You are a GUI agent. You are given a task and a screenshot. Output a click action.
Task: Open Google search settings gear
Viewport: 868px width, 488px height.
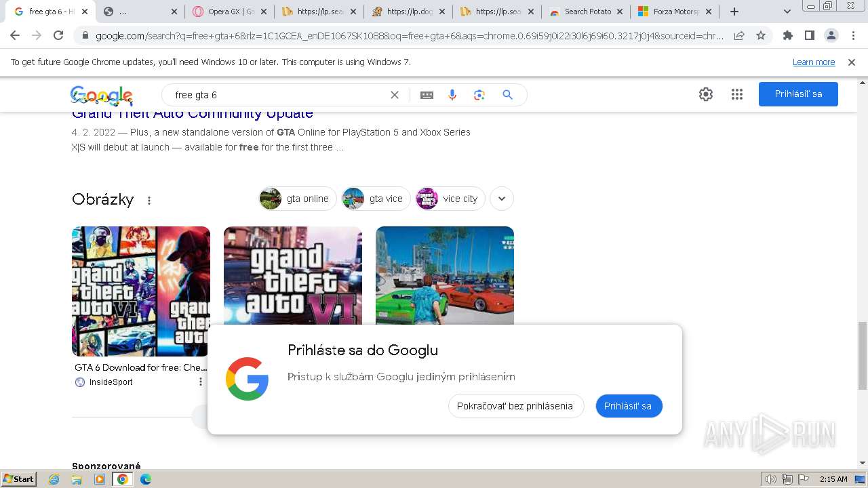pos(706,94)
